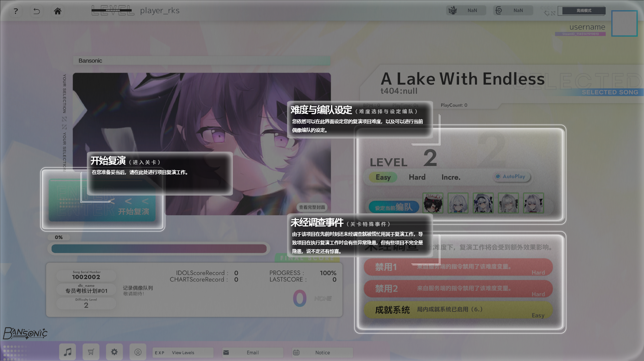Toggle the AutoPlay option
This screenshot has height=361, width=644.
point(511,176)
